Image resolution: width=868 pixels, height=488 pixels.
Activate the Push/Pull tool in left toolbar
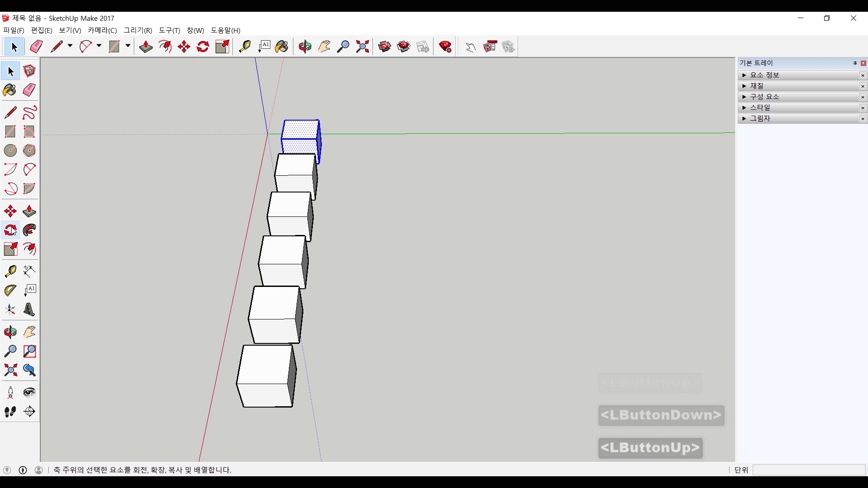pos(29,211)
